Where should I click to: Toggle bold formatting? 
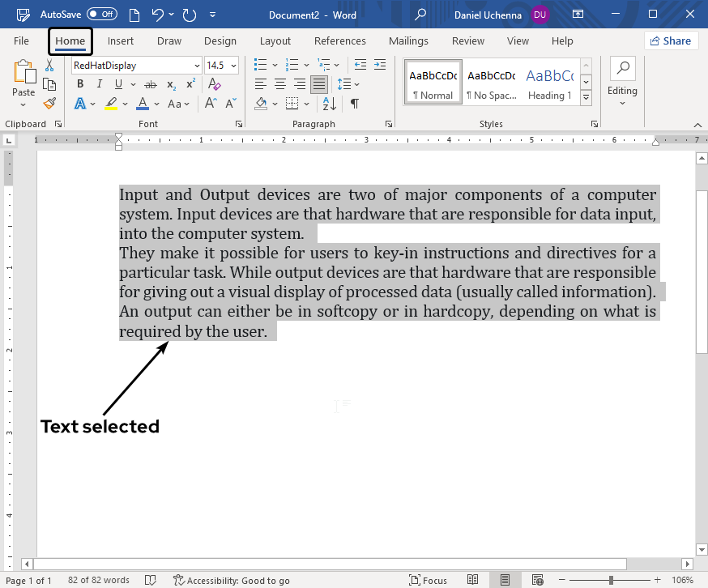pos(79,83)
